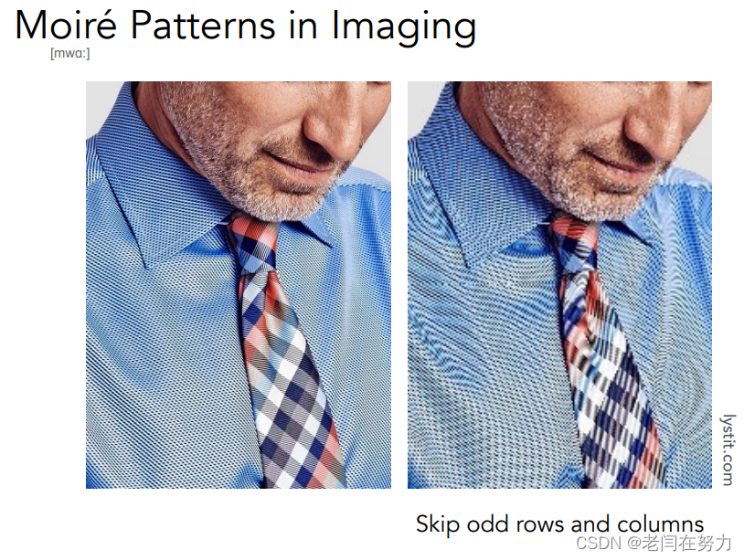The image size is (744, 560).
Task: Open the lystit.com source credit
Action: click(728, 450)
